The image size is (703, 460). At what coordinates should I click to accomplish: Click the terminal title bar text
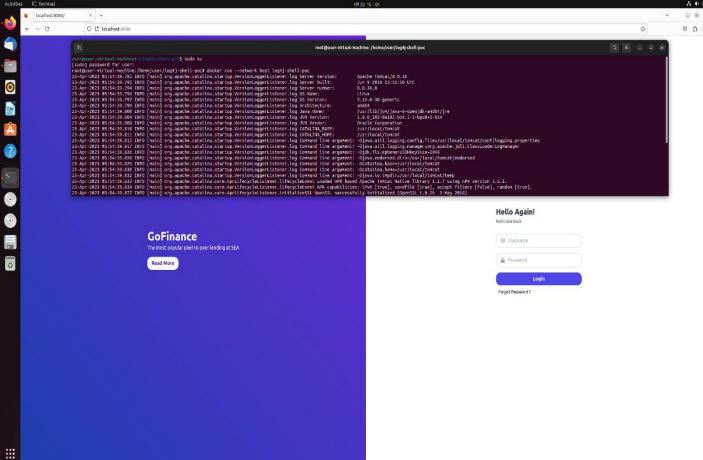[370, 48]
